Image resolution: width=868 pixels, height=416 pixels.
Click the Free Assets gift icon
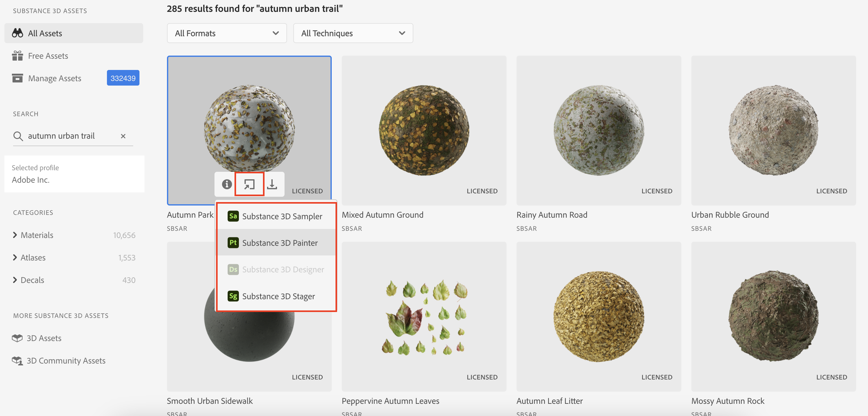click(x=18, y=56)
